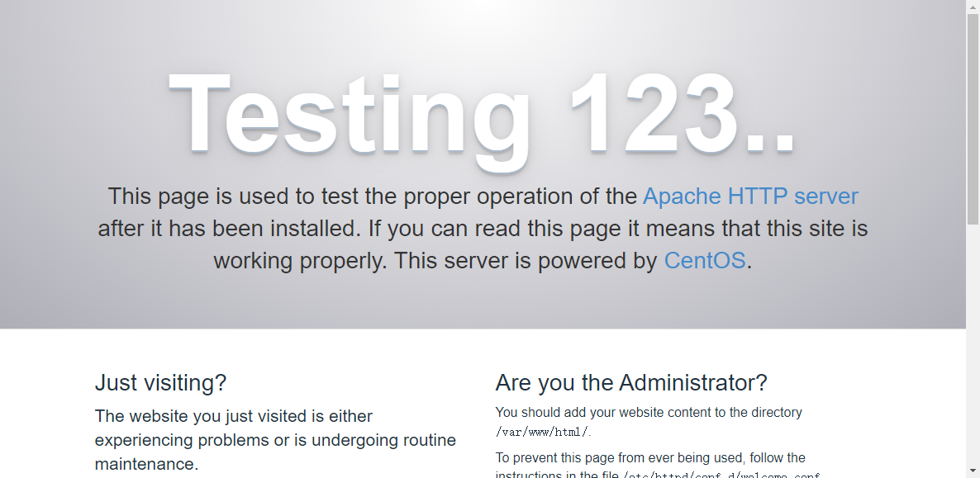Click the scrollbar up arrow
Viewport: 980px width, 478px height.
tap(973, 6)
